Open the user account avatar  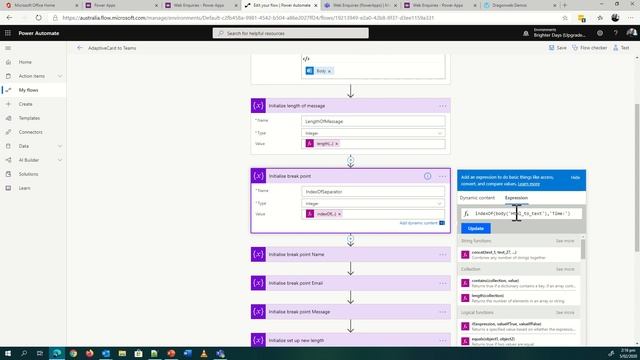[x=631, y=33]
